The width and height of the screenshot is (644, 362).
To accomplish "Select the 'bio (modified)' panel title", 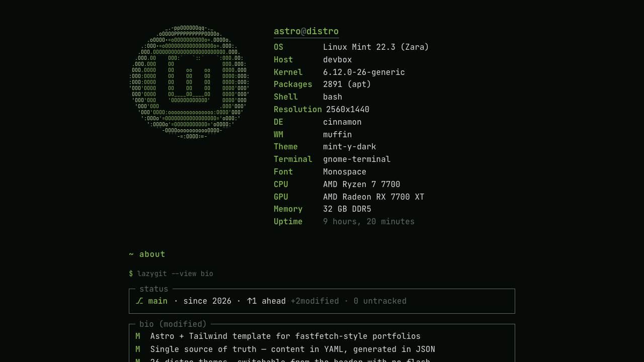I will pyautogui.click(x=173, y=324).
